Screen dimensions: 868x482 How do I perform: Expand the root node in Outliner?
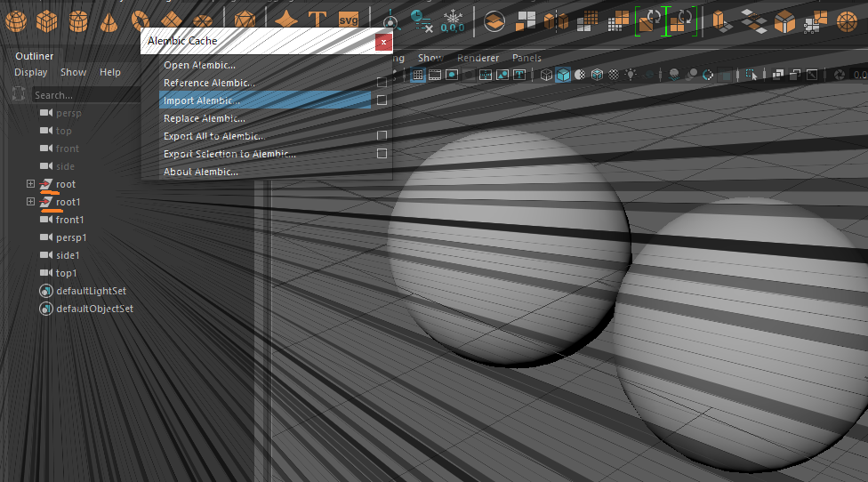30,184
